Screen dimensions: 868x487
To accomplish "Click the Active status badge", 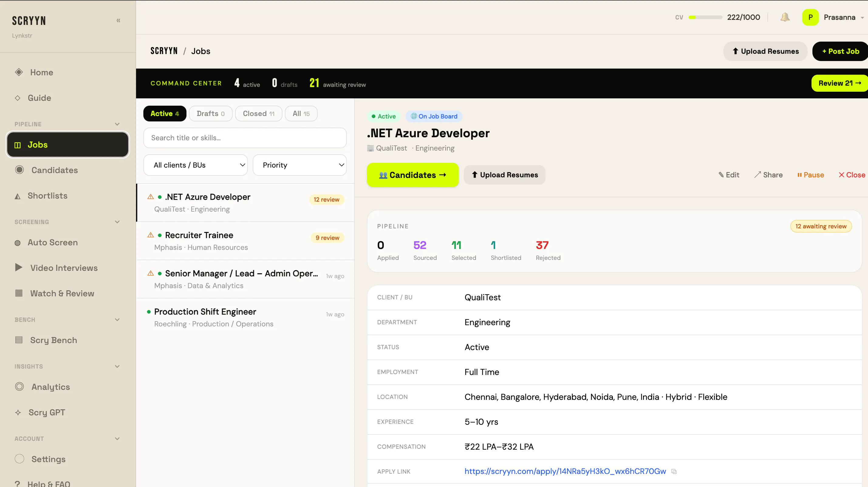I will pyautogui.click(x=384, y=116).
